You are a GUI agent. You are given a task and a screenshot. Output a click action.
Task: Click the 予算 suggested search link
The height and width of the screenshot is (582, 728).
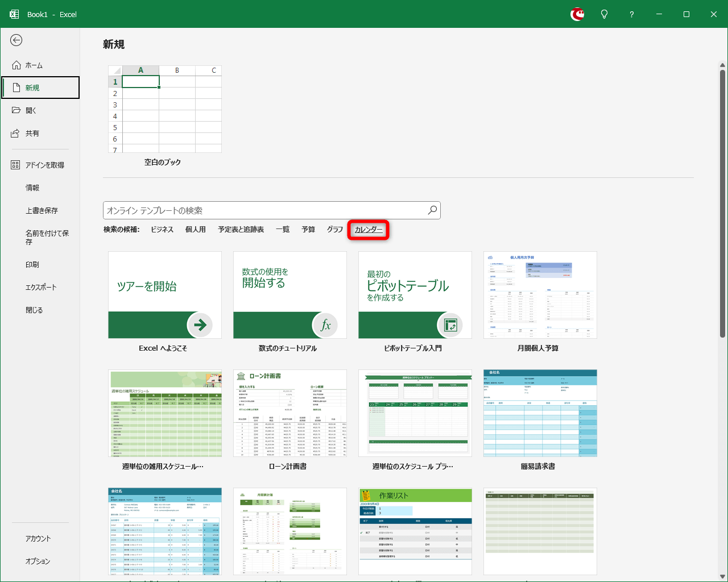[308, 230]
